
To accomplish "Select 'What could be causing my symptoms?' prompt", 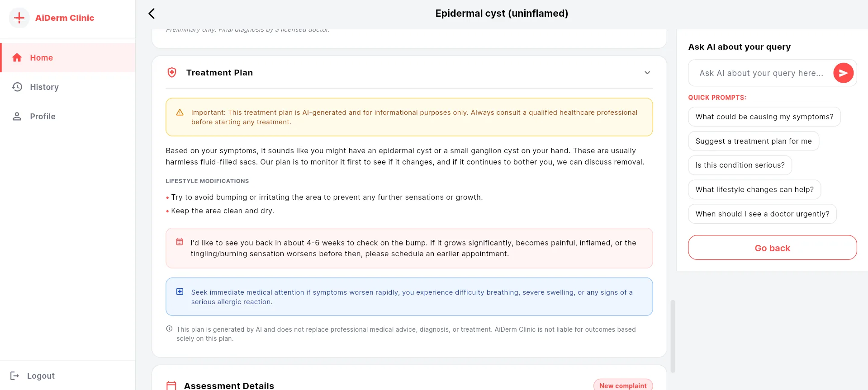I will click(x=764, y=117).
